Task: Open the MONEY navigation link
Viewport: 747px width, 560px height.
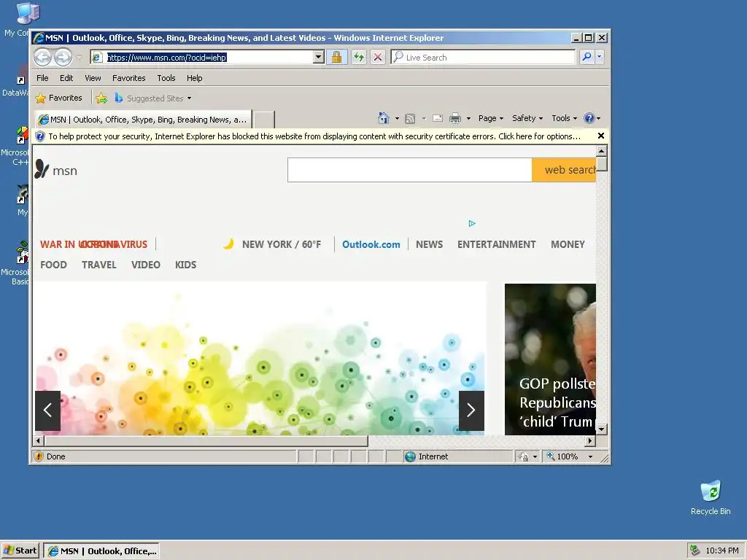Action: click(x=568, y=244)
